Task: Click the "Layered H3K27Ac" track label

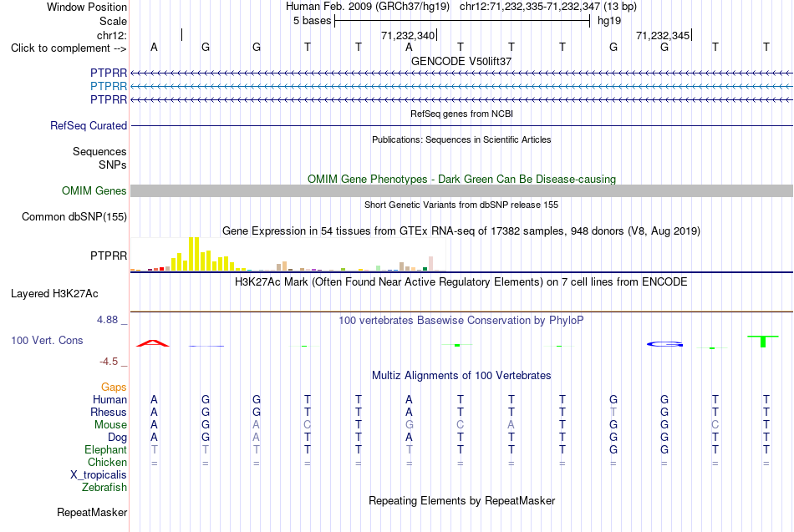Action: (x=54, y=294)
